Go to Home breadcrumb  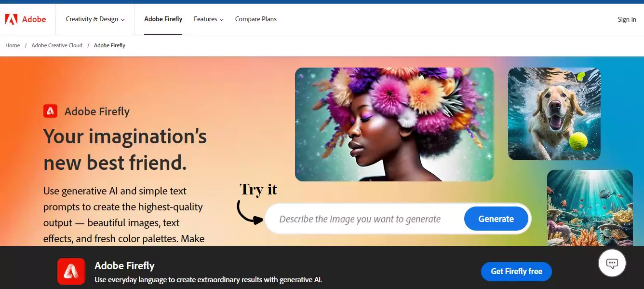13,45
